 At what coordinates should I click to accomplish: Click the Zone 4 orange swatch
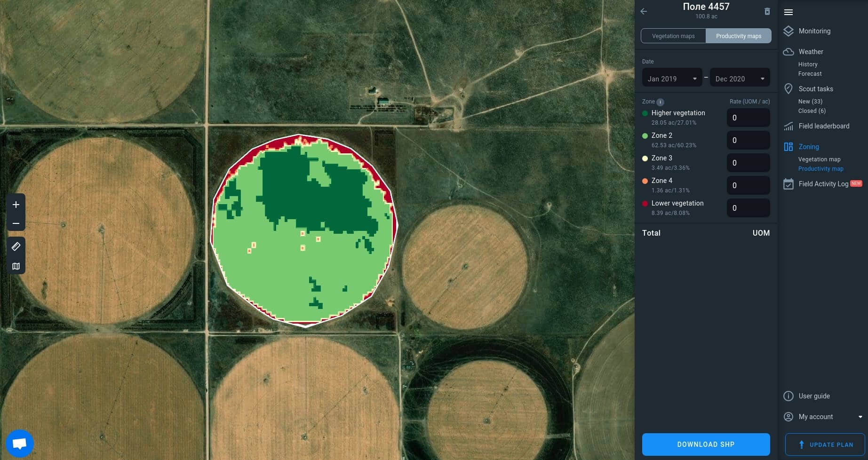[645, 181]
